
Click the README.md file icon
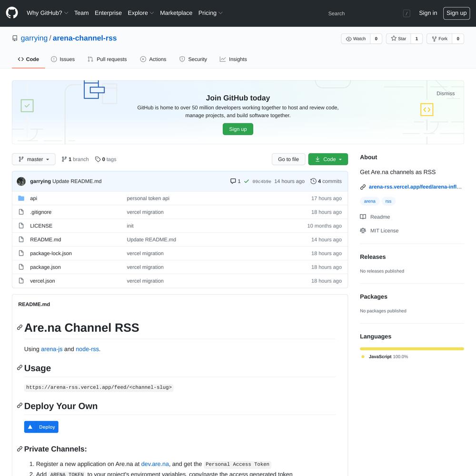pos(21,239)
